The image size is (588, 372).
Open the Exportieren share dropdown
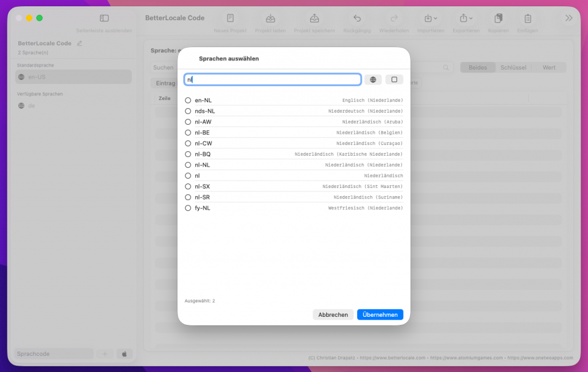tap(466, 18)
